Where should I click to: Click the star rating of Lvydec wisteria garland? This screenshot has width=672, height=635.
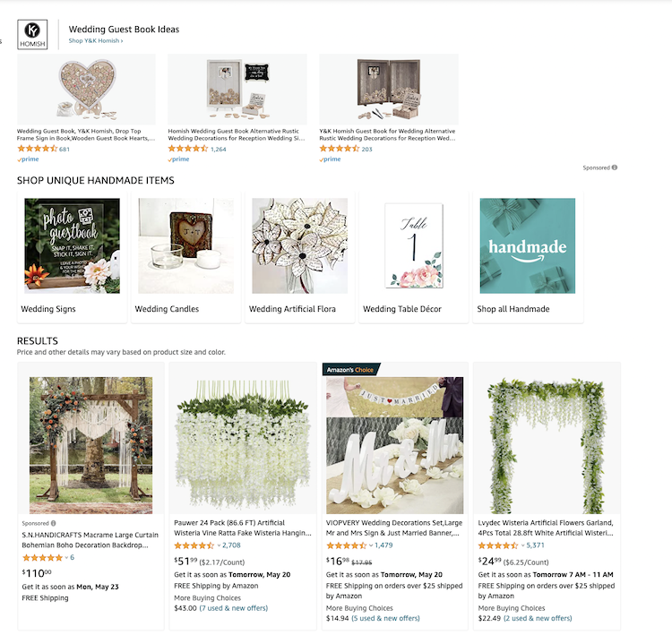[498, 545]
